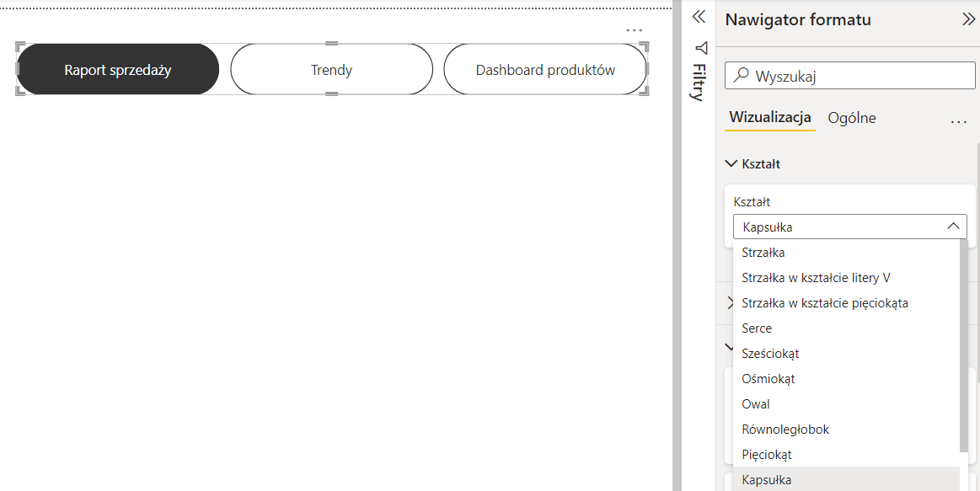Click the search magnifier icon in Wyszukaj box

[741, 76]
